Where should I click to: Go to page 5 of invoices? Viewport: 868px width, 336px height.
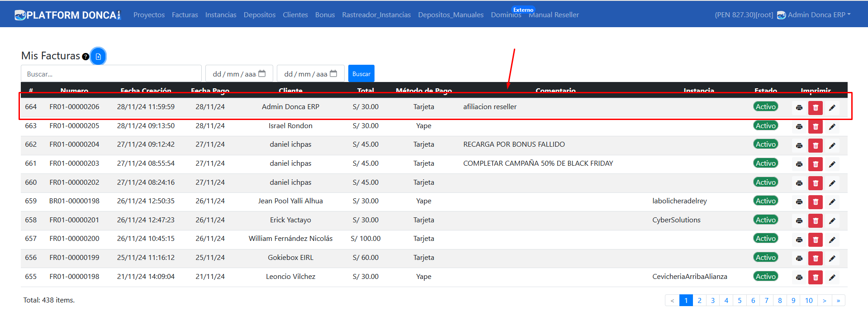pyautogui.click(x=740, y=301)
